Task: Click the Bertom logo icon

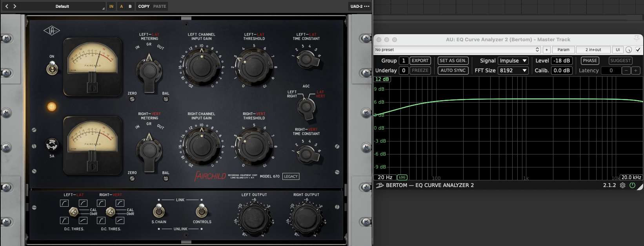Action: 380,185
